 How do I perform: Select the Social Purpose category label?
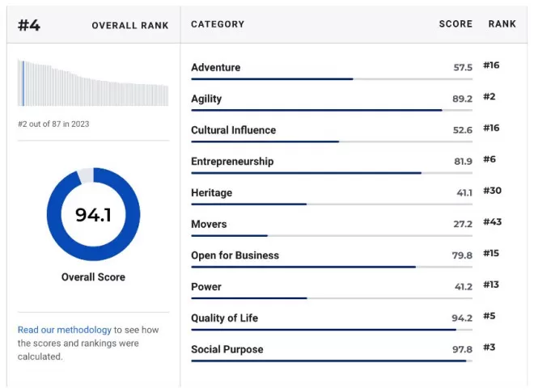[x=227, y=349]
